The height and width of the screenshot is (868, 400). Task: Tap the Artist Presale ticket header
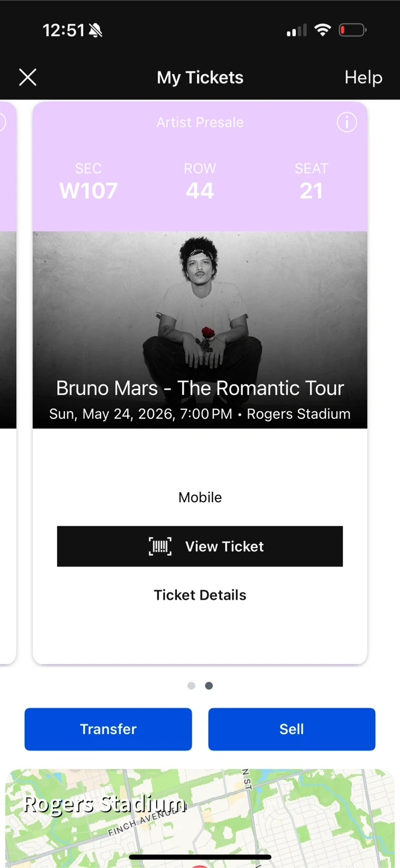tap(200, 122)
